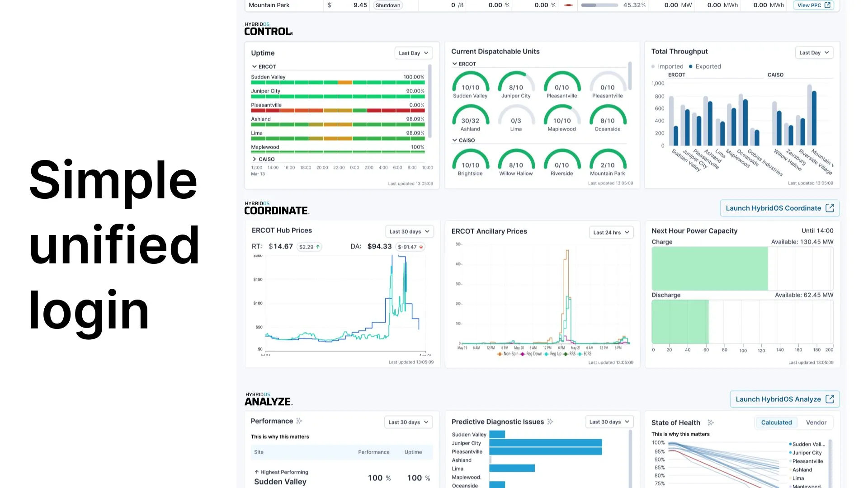The width and height of the screenshot is (868, 488).
Task: Click the Pleasantville red uptime bar
Action: pos(338,110)
